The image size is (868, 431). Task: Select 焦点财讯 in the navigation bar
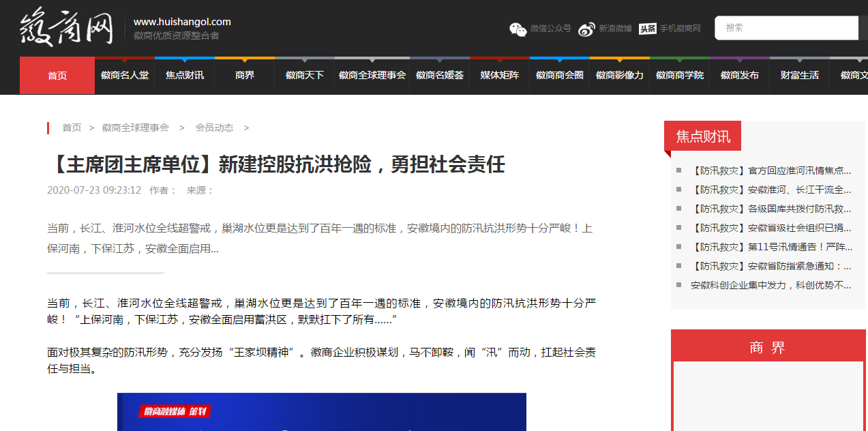pos(185,76)
